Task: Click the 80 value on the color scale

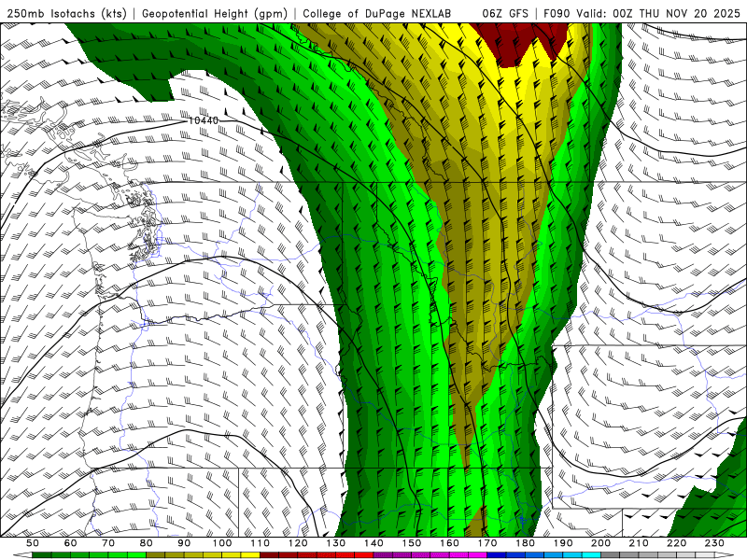Action: click(x=146, y=543)
